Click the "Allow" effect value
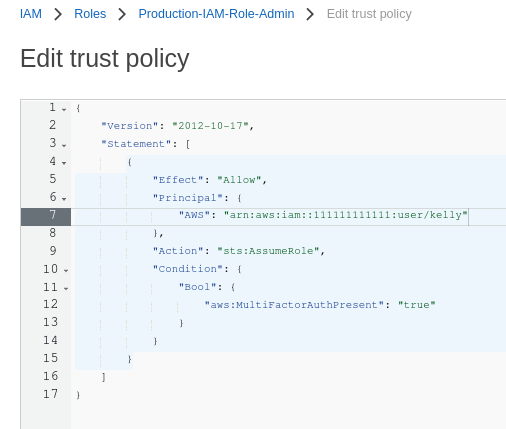 239,180
